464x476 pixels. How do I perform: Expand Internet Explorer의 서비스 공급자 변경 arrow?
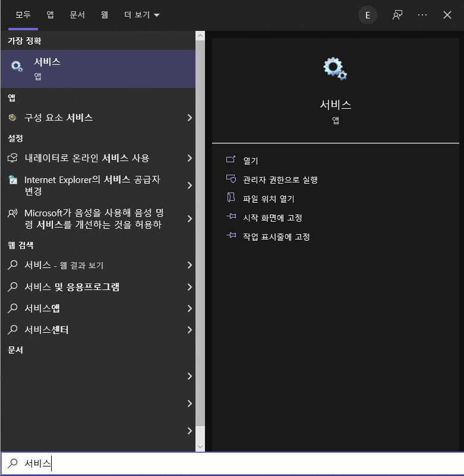190,185
